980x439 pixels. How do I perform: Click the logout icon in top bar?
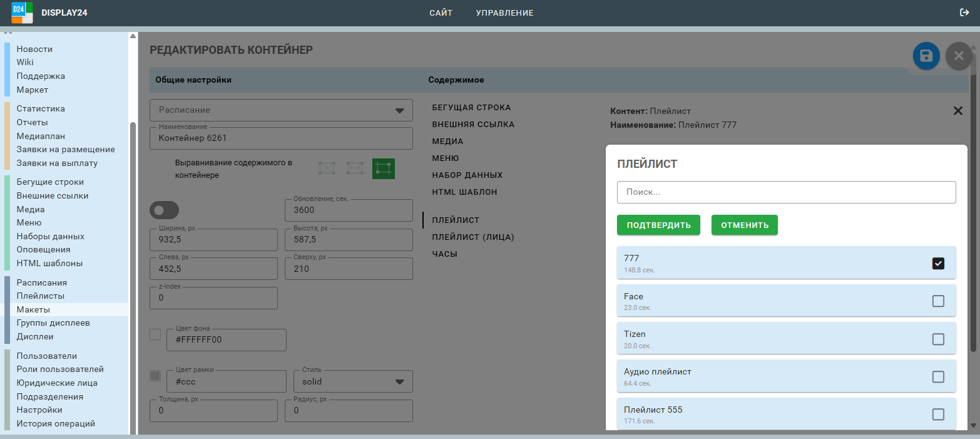click(964, 13)
